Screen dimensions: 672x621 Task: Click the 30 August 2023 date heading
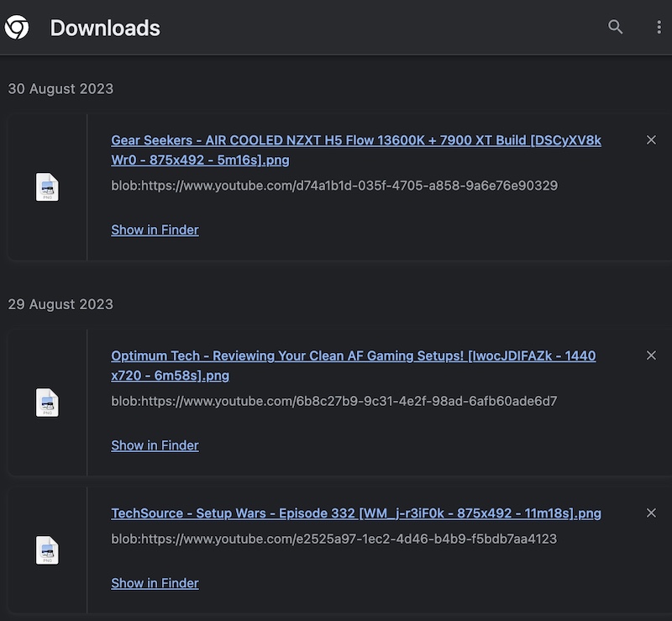60,88
